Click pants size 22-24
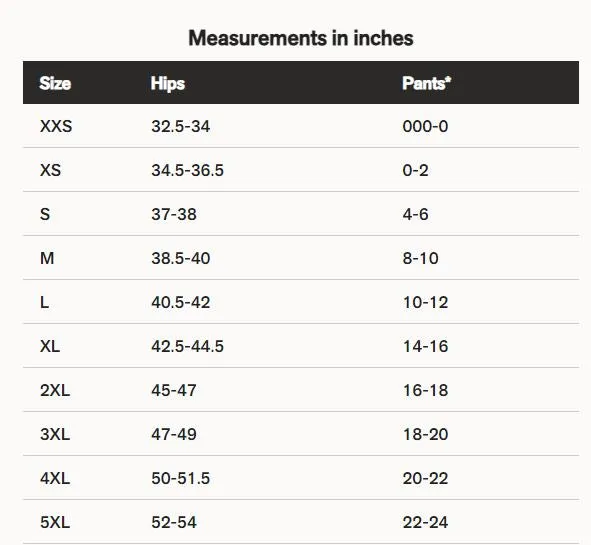The width and height of the screenshot is (591, 545). coord(425,522)
